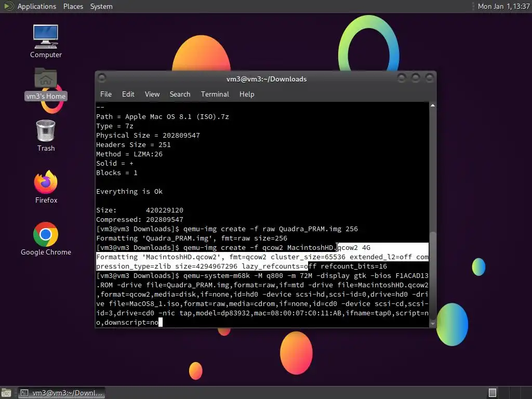The height and width of the screenshot is (399, 532).
Task: Close the terminal window
Action: point(430,78)
